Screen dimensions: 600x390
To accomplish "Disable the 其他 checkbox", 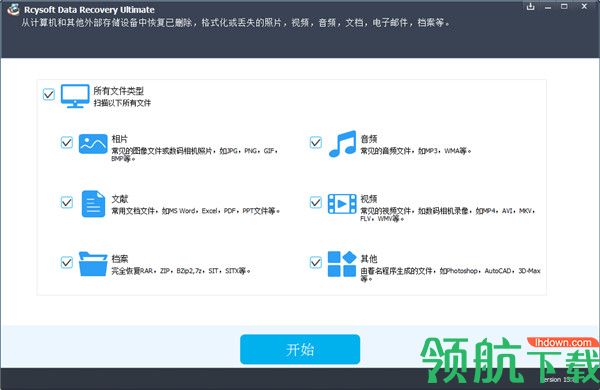I will point(316,263).
